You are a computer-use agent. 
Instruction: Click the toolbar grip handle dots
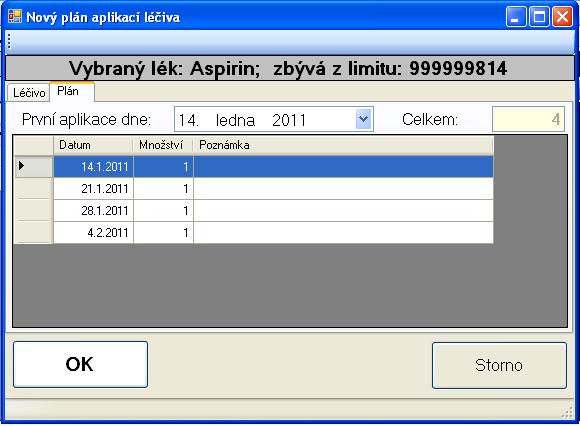(9, 42)
